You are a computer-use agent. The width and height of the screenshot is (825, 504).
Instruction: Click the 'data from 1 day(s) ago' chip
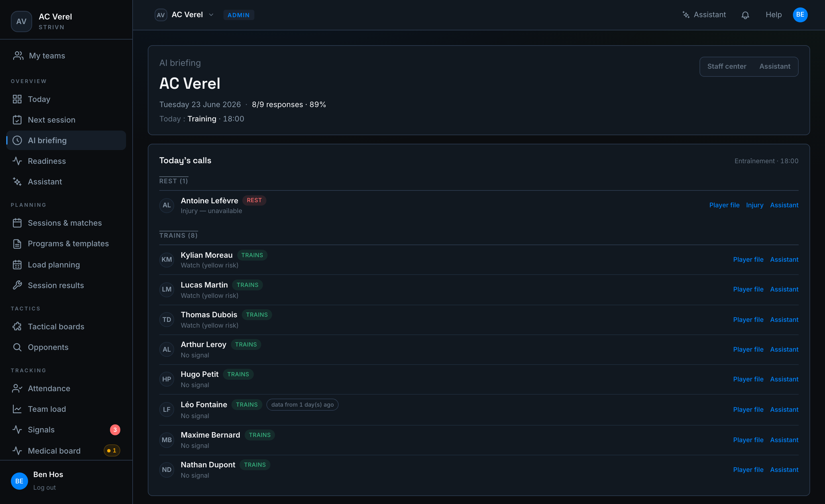pos(302,405)
